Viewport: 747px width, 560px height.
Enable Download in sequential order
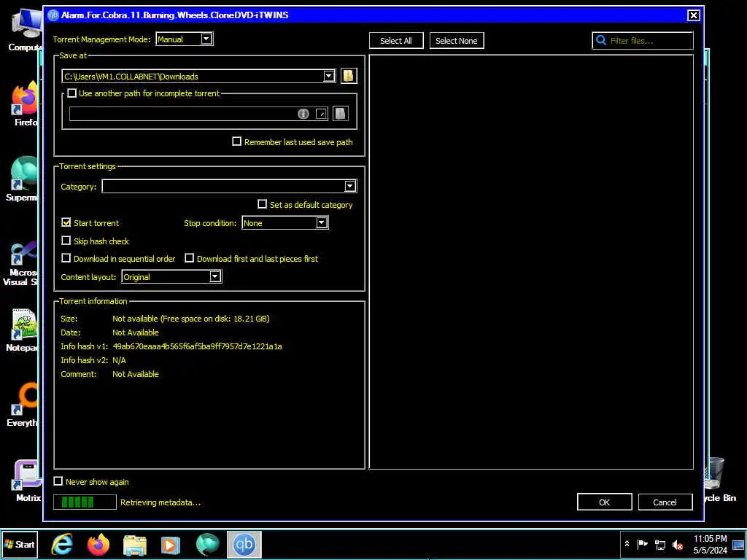66,258
